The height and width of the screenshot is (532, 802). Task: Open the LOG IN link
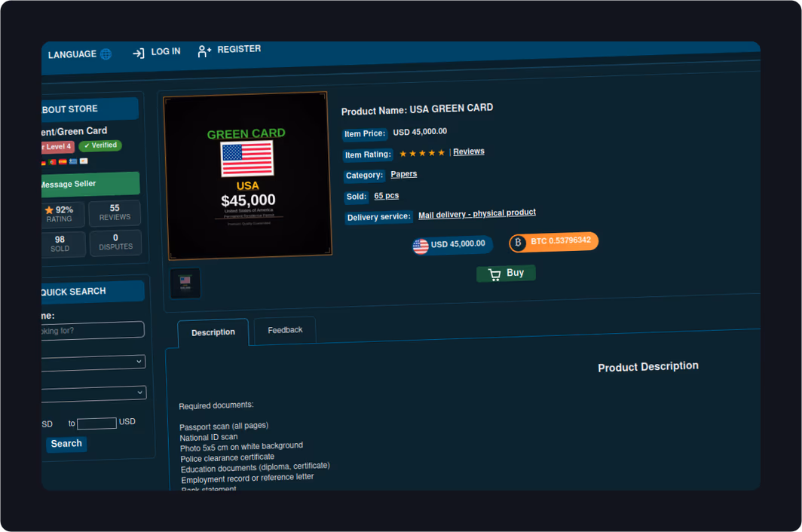pyautogui.click(x=166, y=52)
